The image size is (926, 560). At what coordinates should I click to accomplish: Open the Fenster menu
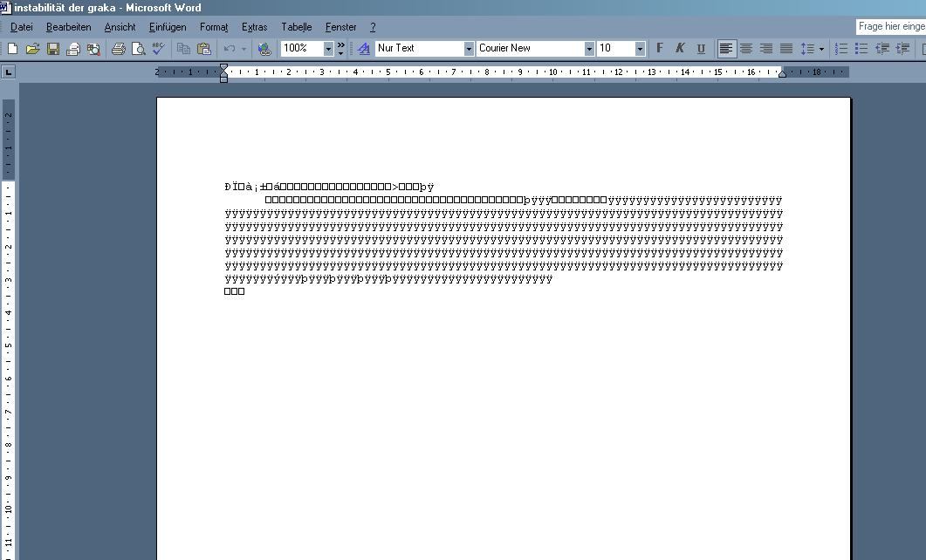coord(340,27)
